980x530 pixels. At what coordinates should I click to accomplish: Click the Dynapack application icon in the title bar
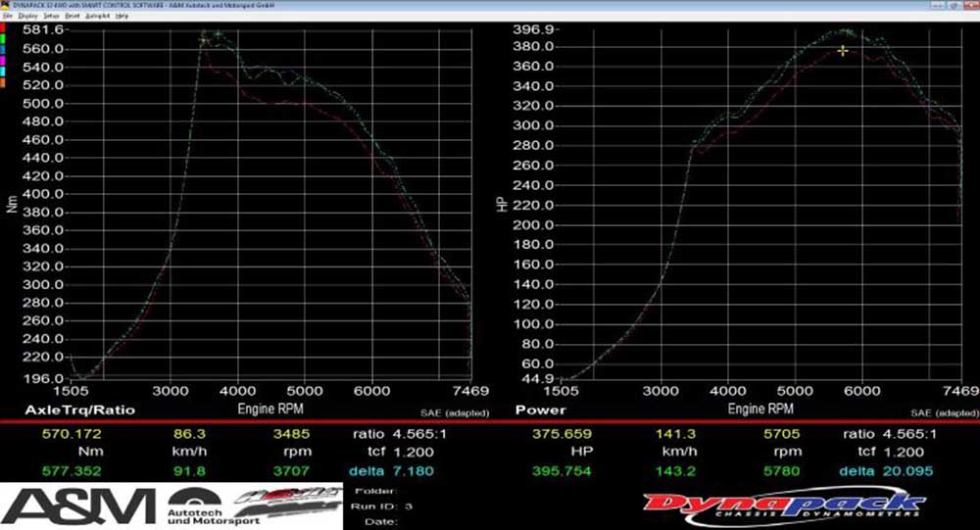pyautogui.click(x=5, y=5)
